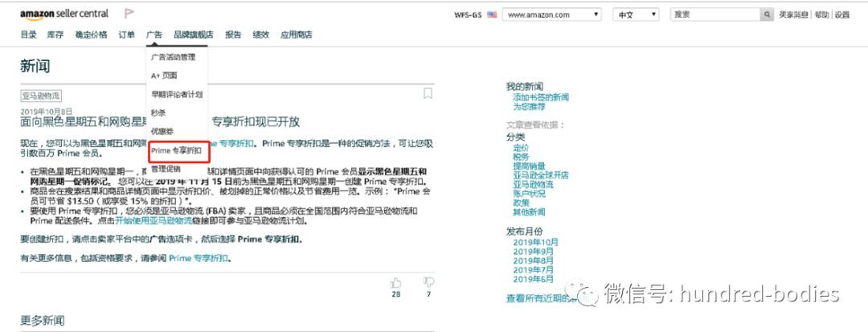Select 秒杀 from the dropdown
868x332 pixels.
click(158, 113)
